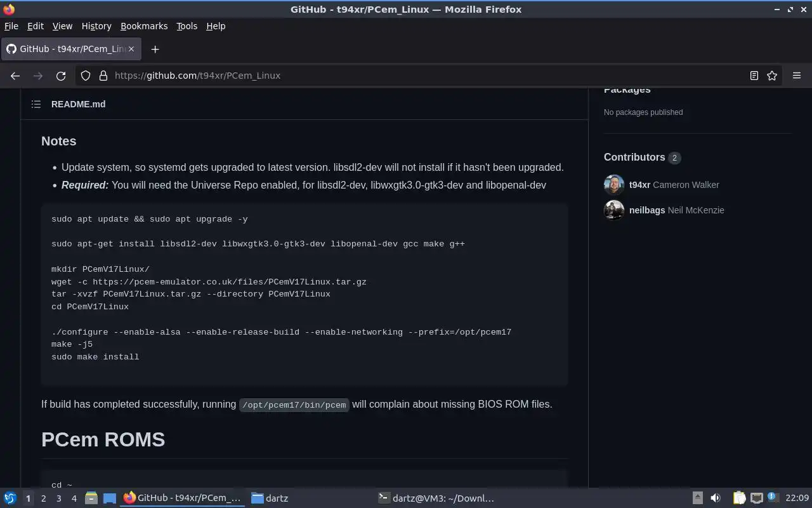Reload the GitHub page
Image resolution: width=812 pixels, height=508 pixels.
click(61, 76)
